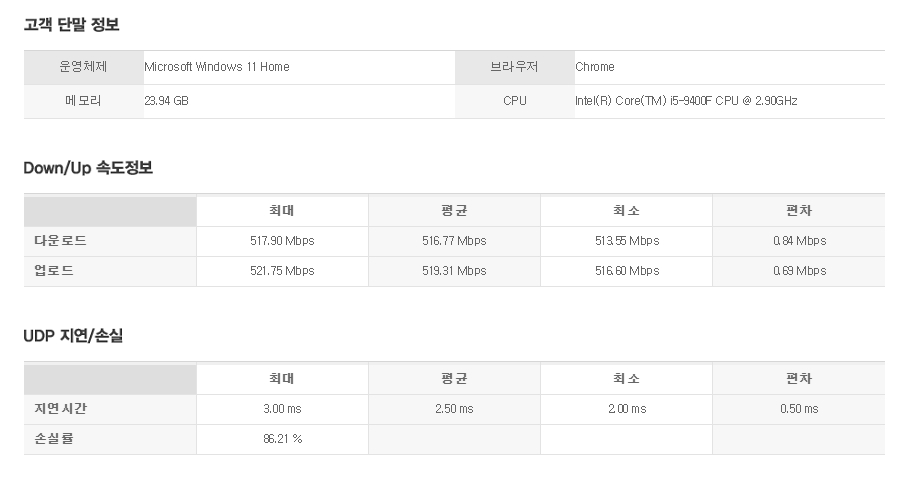Select the 521.75 Mbps upload maximum
This screenshot has height=489, width=897.
tap(282, 271)
